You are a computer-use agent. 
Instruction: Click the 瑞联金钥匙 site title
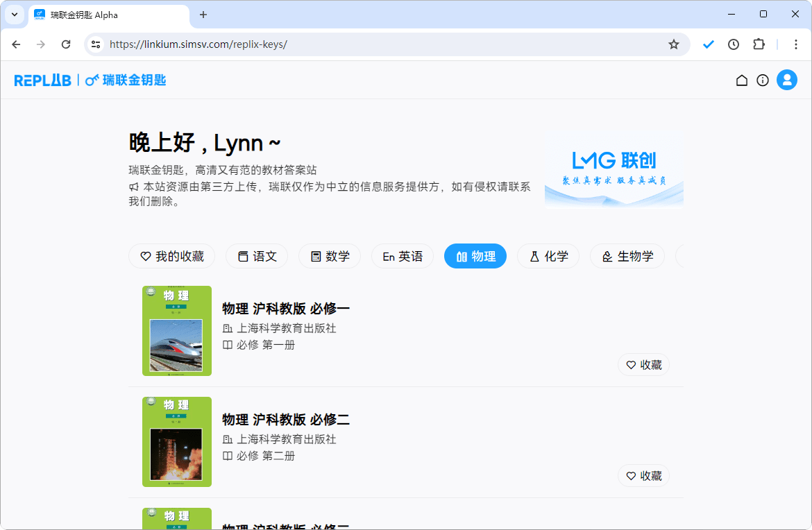click(x=134, y=80)
